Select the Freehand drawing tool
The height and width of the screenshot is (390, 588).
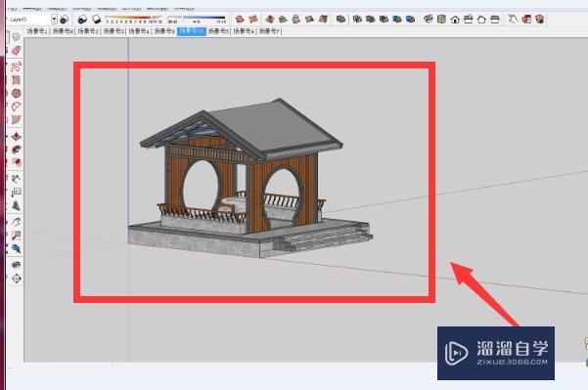pos(16,66)
